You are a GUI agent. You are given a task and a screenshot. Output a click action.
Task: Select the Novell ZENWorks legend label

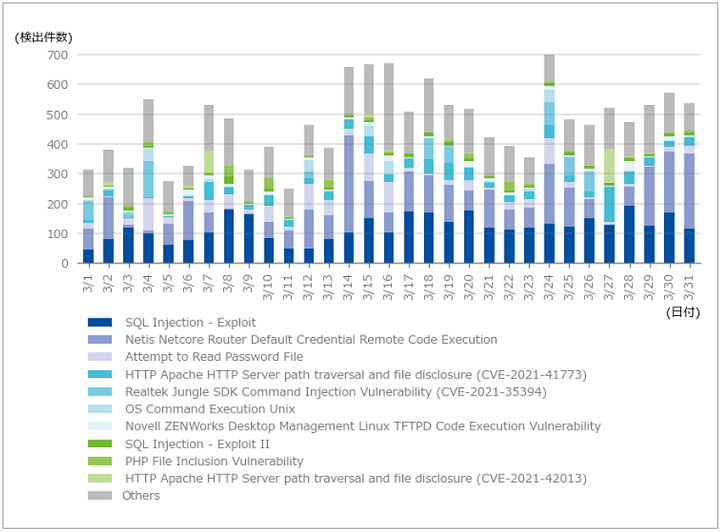[363, 426]
